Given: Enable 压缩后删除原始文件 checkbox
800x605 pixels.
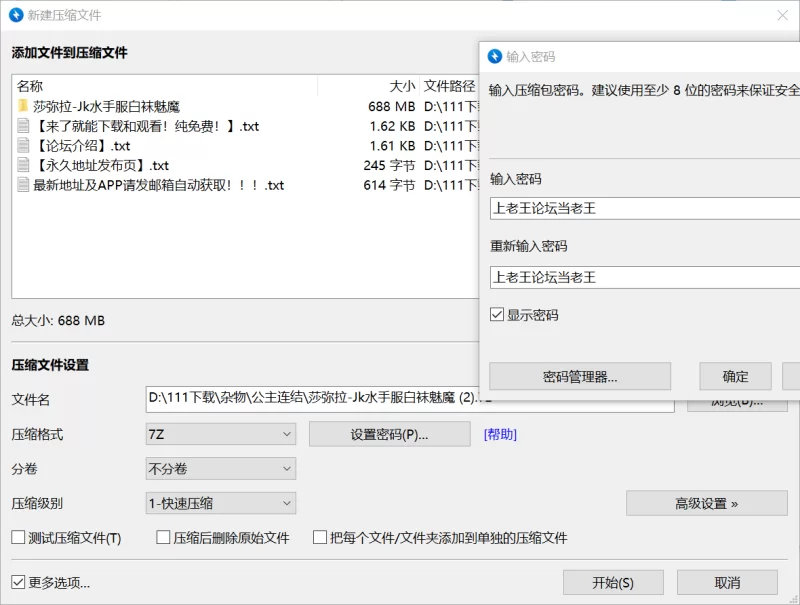Looking at the screenshot, I should [163, 538].
